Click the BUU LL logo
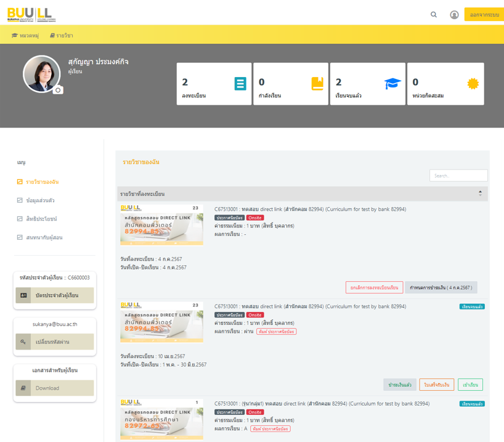This screenshot has height=442, width=504. [30, 14]
